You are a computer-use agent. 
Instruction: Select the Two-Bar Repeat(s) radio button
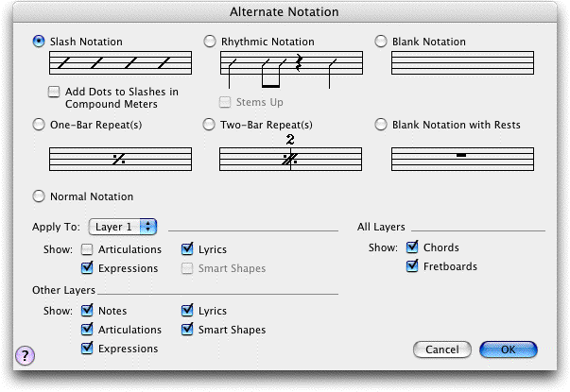(210, 124)
